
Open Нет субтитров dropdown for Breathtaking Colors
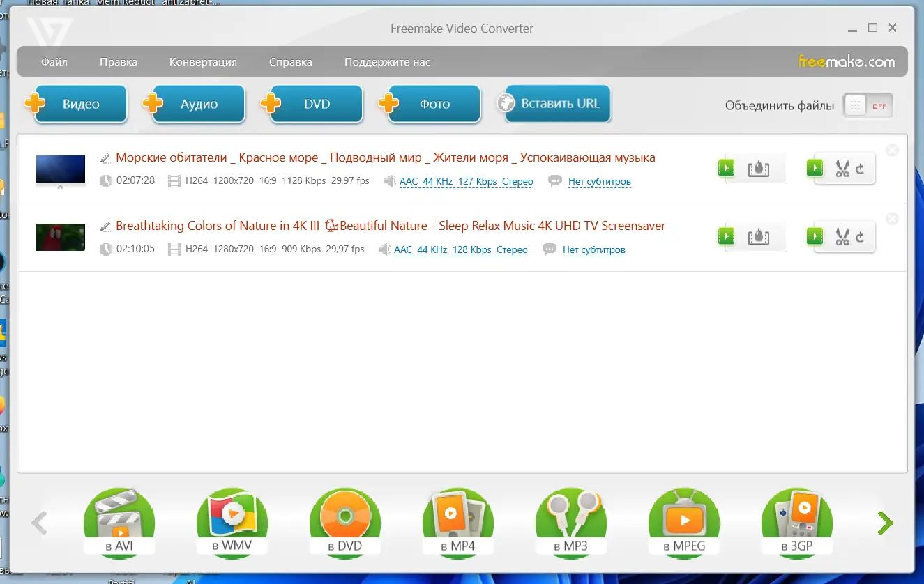pyautogui.click(x=594, y=250)
